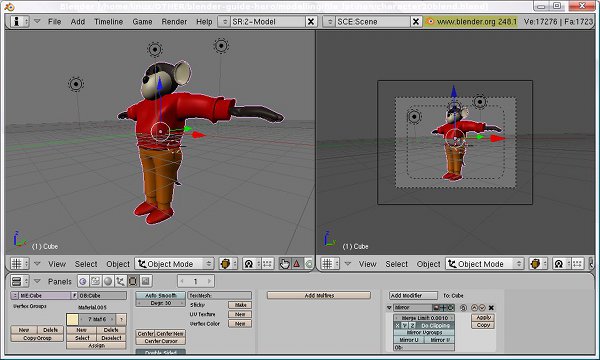The width and height of the screenshot is (600, 360).
Task: Open left viewport pivot point icon
Action: click(251, 264)
